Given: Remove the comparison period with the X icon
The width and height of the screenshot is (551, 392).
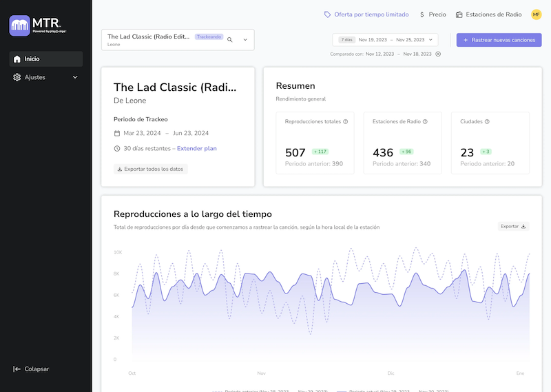Looking at the screenshot, I should click(438, 54).
